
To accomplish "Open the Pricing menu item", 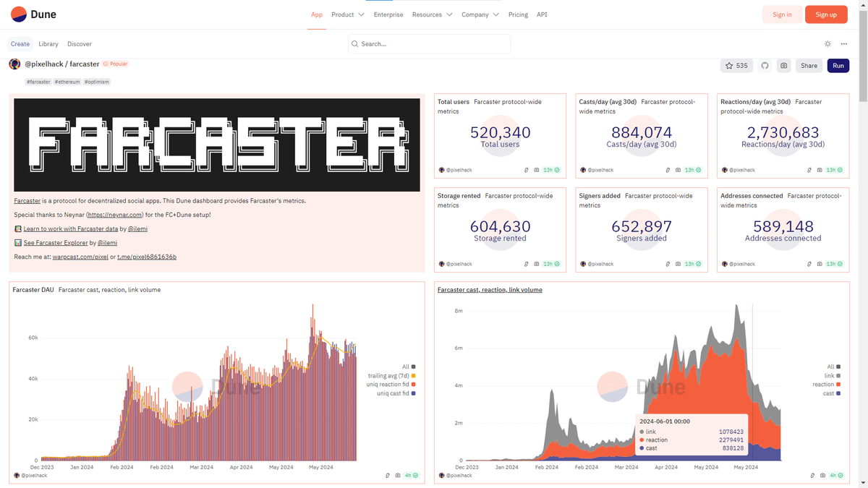I will 518,14.
